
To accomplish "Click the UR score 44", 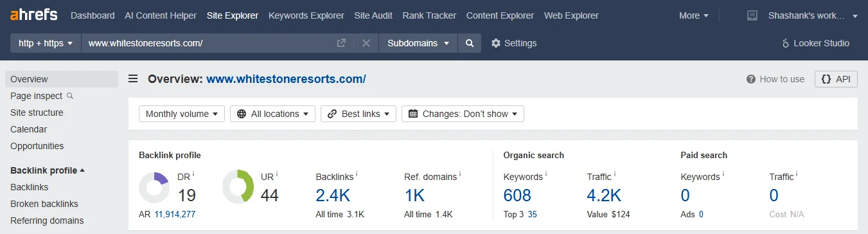I will click(x=270, y=195).
